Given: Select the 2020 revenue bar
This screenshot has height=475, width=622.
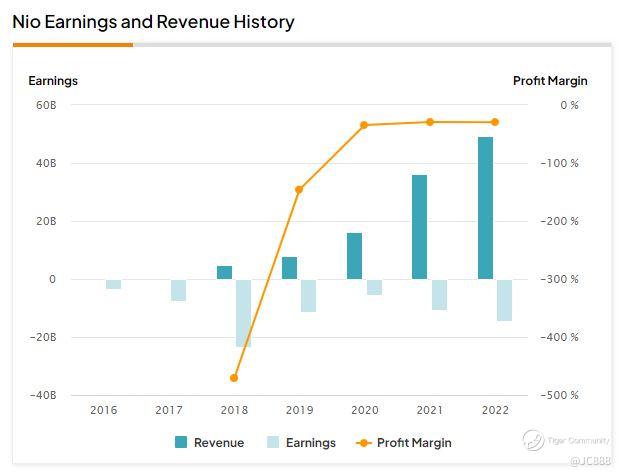Looking at the screenshot, I should coord(355,256).
